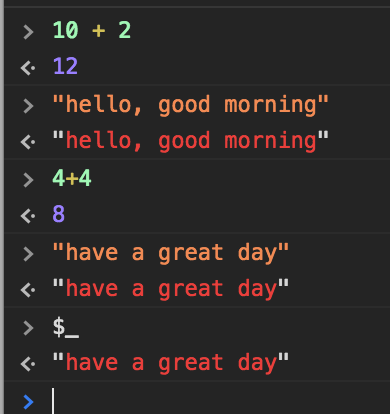390x414 pixels.
Task: Click the input chevron beside $_
Action: tap(28, 328)
